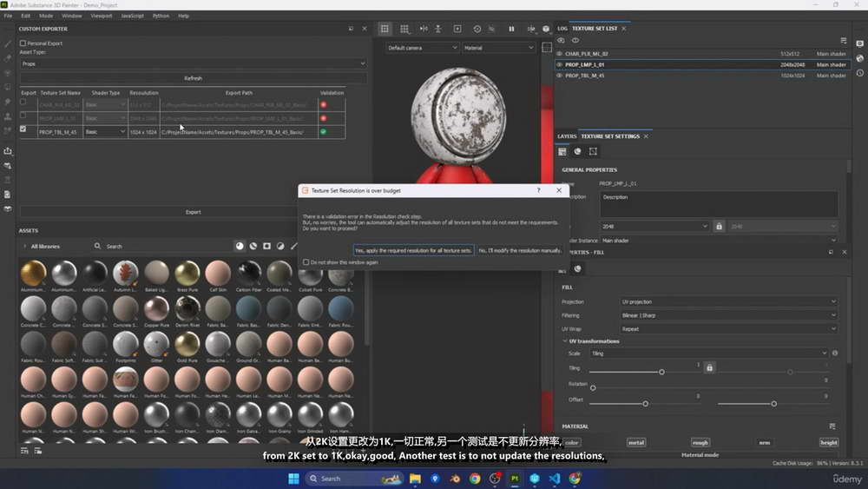Uncheck export box for PROP_TBL_M_45 row
This screenshot has height=489, width=868.
click(23, 129)
